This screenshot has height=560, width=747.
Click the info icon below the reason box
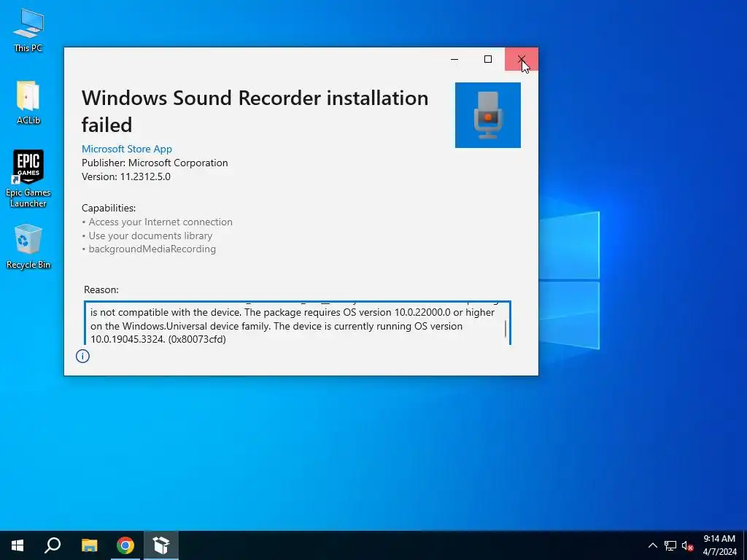82,356
